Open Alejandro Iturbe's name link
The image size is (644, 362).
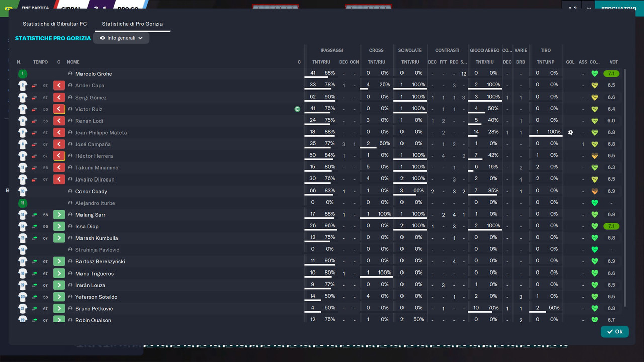coord(95,203)
